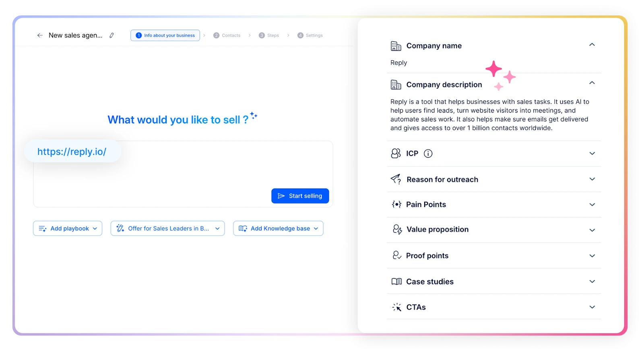This screenshot has height=355, width=644.
Task: Expand the Reason for outreach chevron
Action: (x=592, y=179)
